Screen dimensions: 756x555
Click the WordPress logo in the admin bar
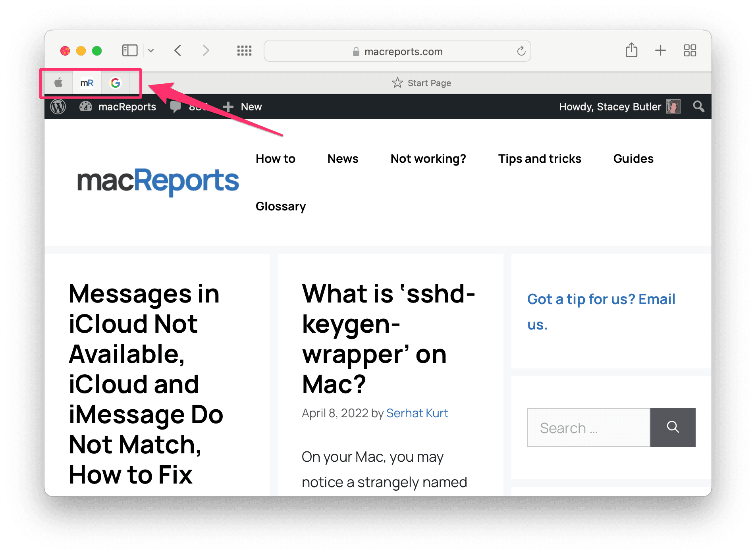coord(58,106)
